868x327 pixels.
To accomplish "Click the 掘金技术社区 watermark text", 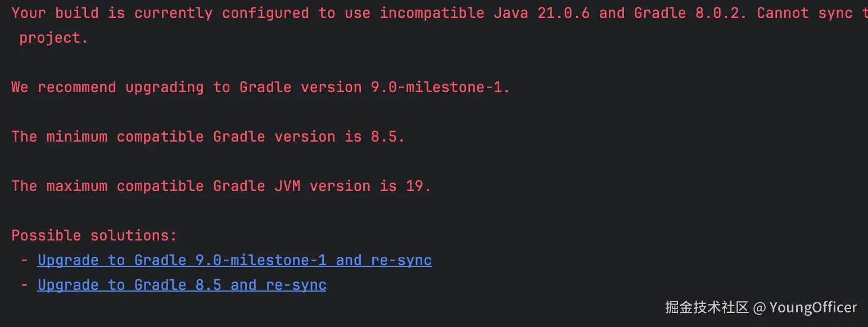I will click(707, 307).
